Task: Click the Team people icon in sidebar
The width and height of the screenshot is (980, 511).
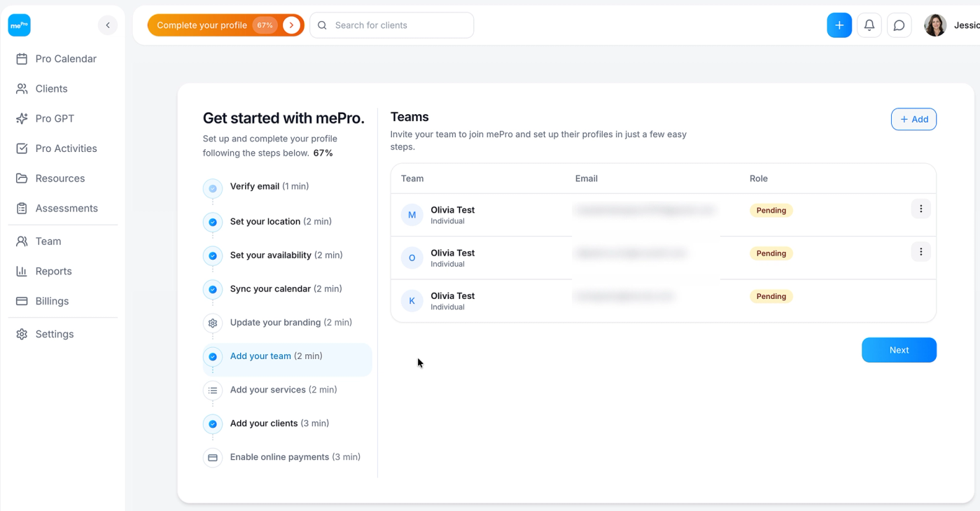Action: coord(22,241)
